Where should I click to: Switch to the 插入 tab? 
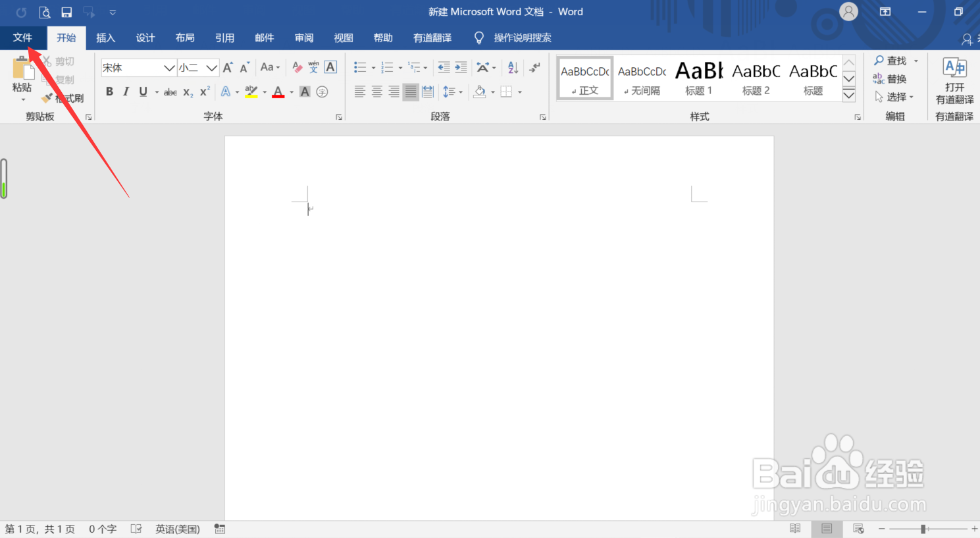(105, 38)
